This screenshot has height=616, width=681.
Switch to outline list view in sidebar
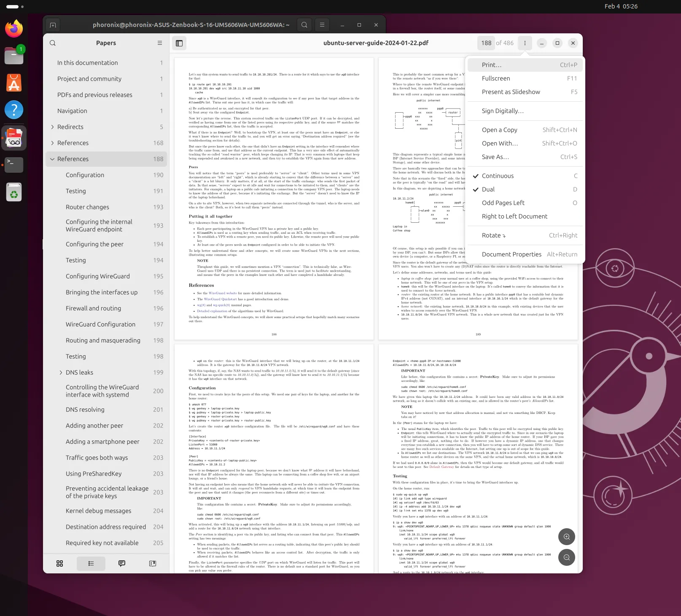coord(91,563)
